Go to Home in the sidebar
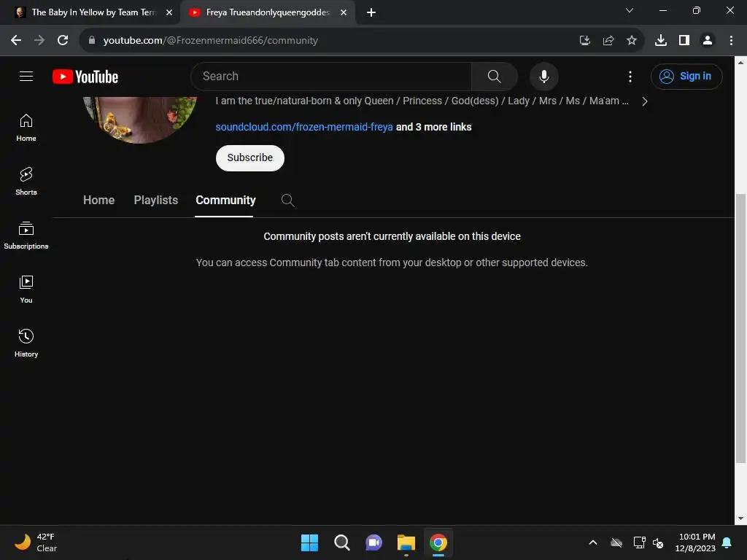Image resolution: width=747 pixels, height=560 pixels. (26, 128)
